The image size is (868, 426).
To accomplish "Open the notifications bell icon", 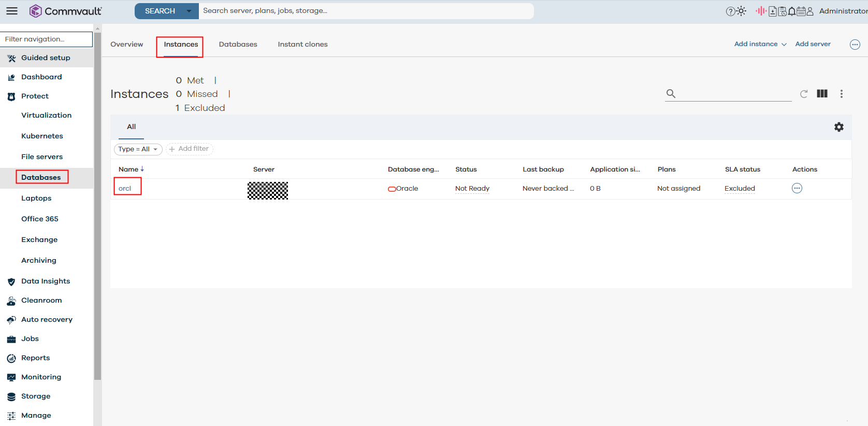I will [x=792, y=11].
